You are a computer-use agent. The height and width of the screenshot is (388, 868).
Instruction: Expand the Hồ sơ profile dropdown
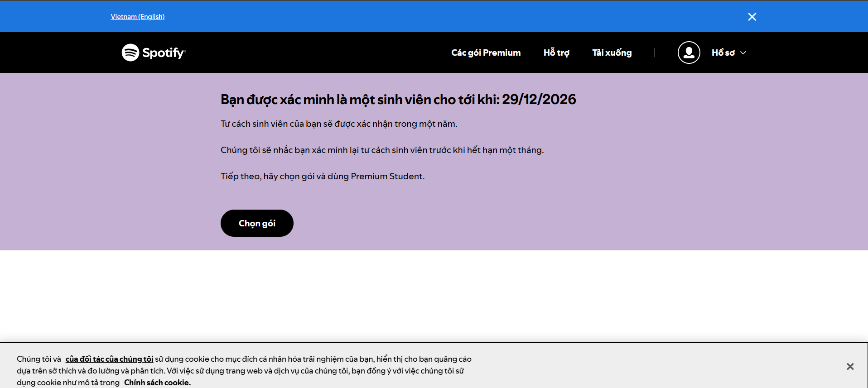[728, 53]
